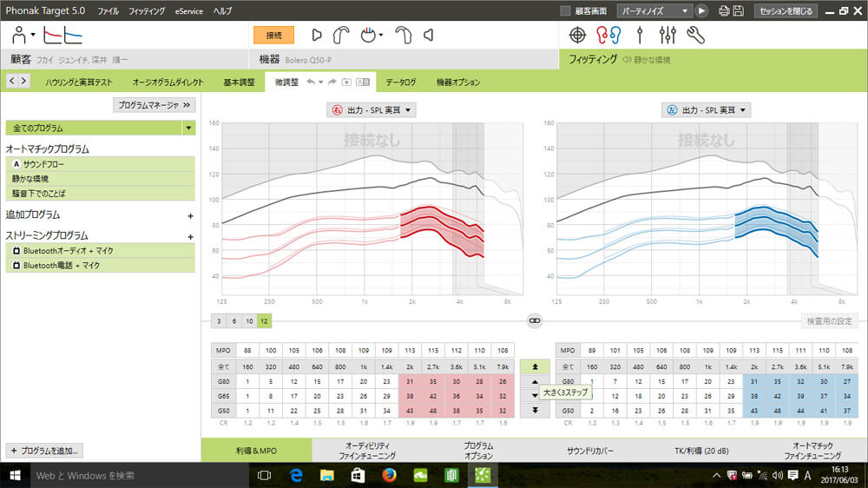Image resolution: width=868 pixels, height=488 pixels.
Task: Click the redo arrow icon
Action: coord(332,82)
